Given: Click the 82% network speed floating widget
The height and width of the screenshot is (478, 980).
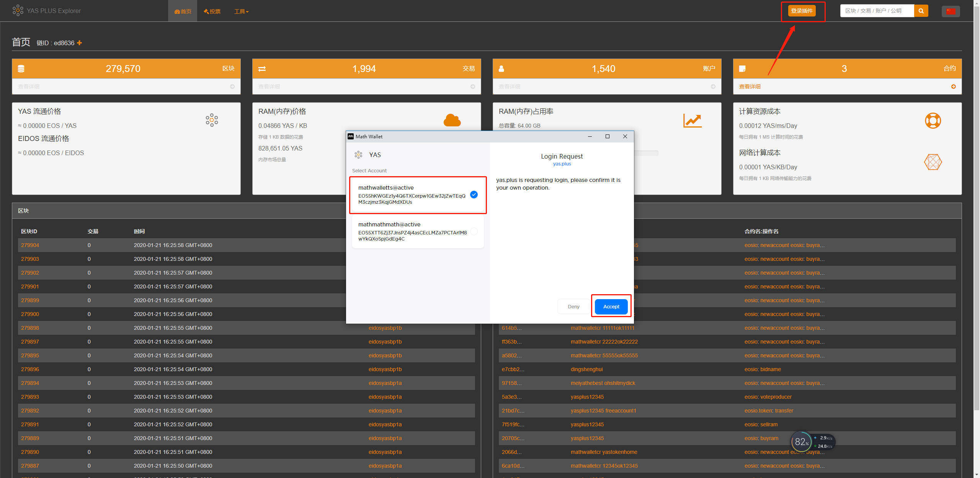Looking at the screenshot, I should click(813, 442).
